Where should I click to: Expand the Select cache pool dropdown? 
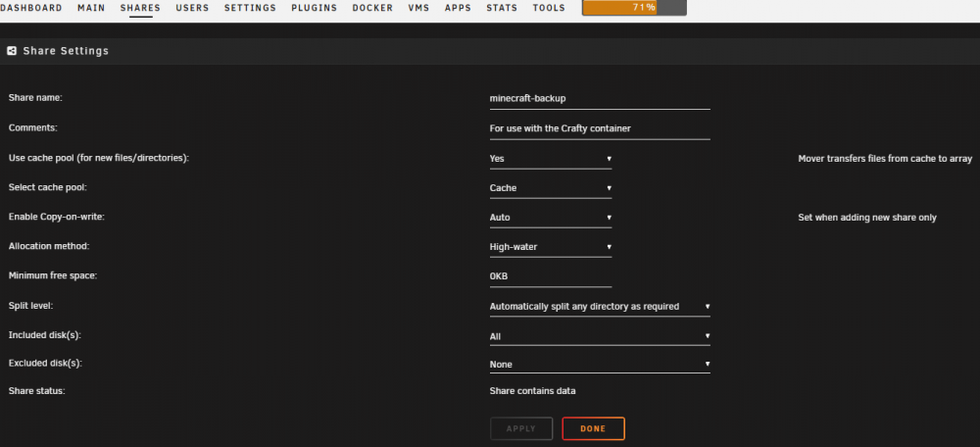pyautogui.click(x=551, y=188)
